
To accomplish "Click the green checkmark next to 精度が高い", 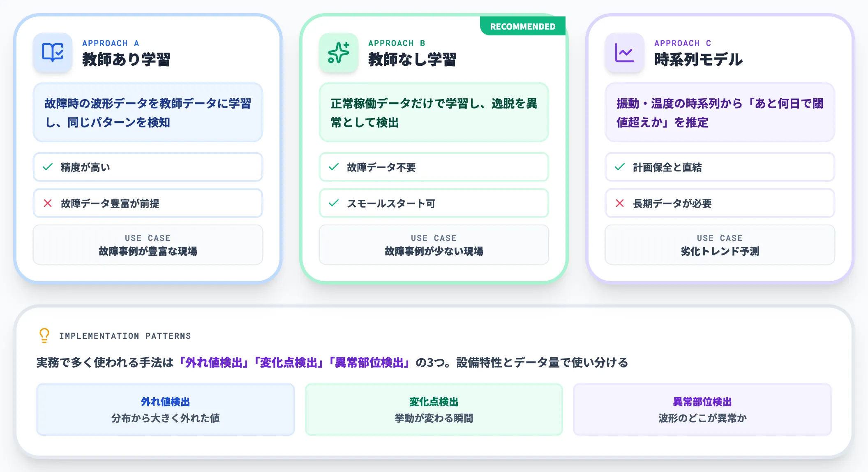I will [47, 167].
